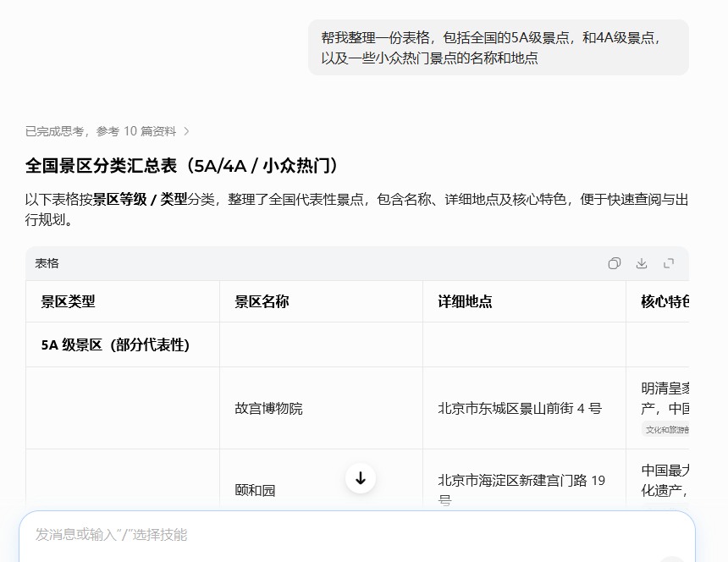Click the 核心特色 column header

658,301
